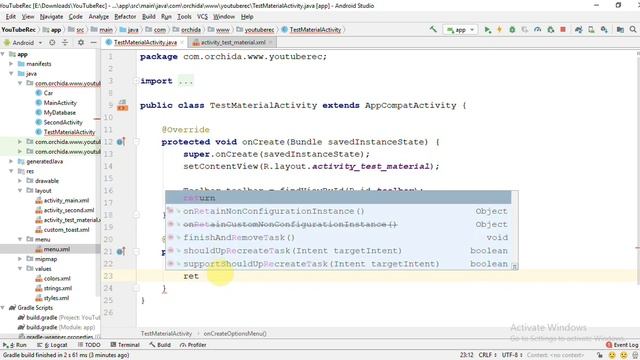Open the Refactor menu
640x360 pixels.
tap(125, 17)
